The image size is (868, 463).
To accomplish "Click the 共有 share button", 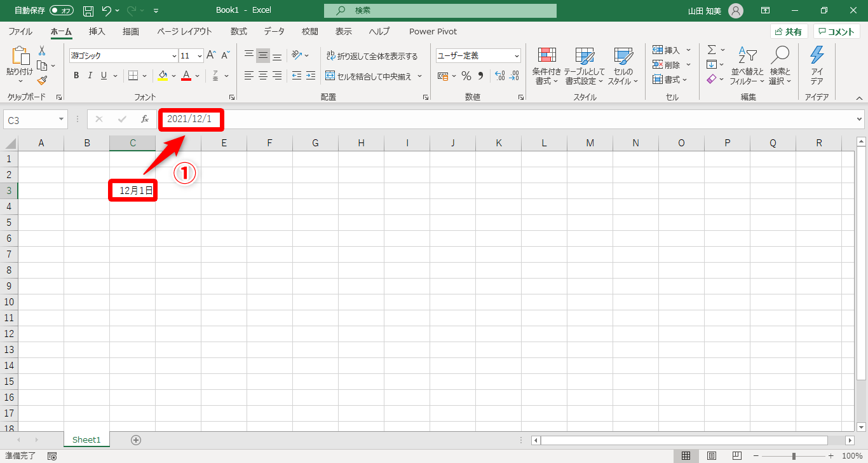I will 789,32.
